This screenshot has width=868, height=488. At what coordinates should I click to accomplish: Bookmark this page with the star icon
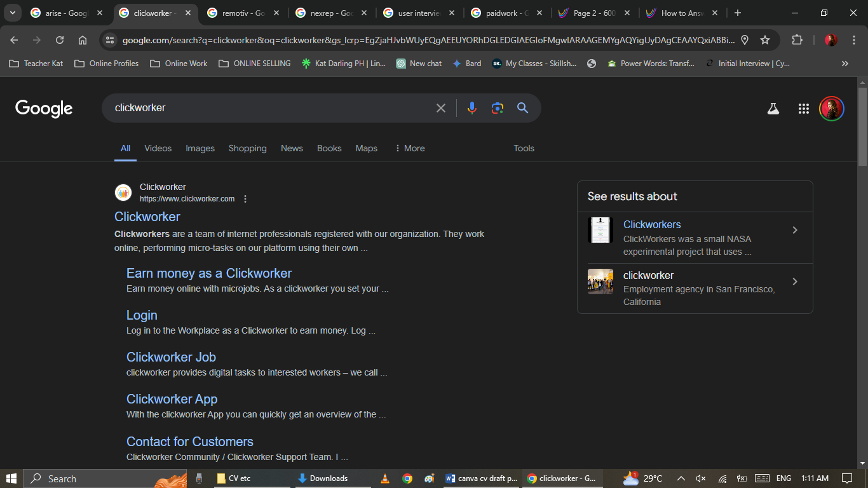pyautogui.click(x=765, y=40)
